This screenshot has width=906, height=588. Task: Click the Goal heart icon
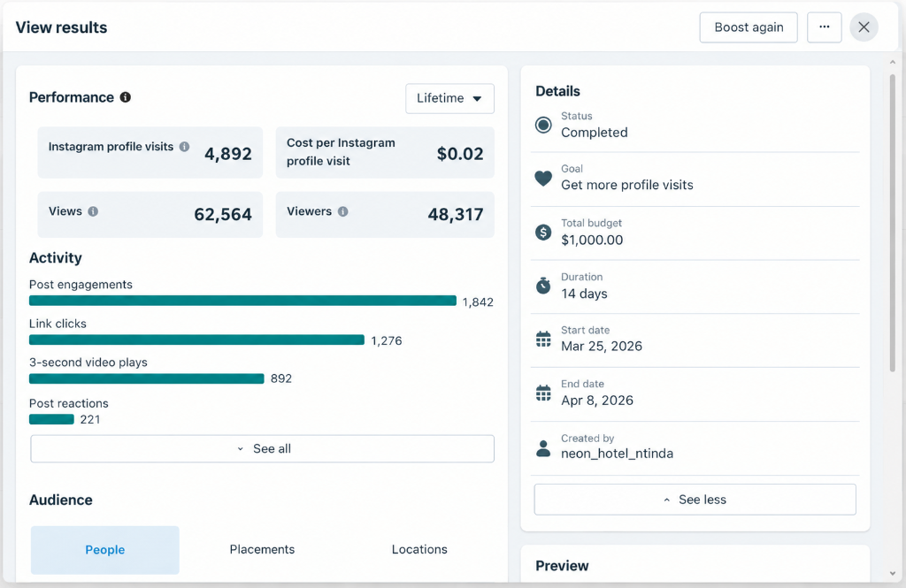pyautogui.click(x=543, y=178)
